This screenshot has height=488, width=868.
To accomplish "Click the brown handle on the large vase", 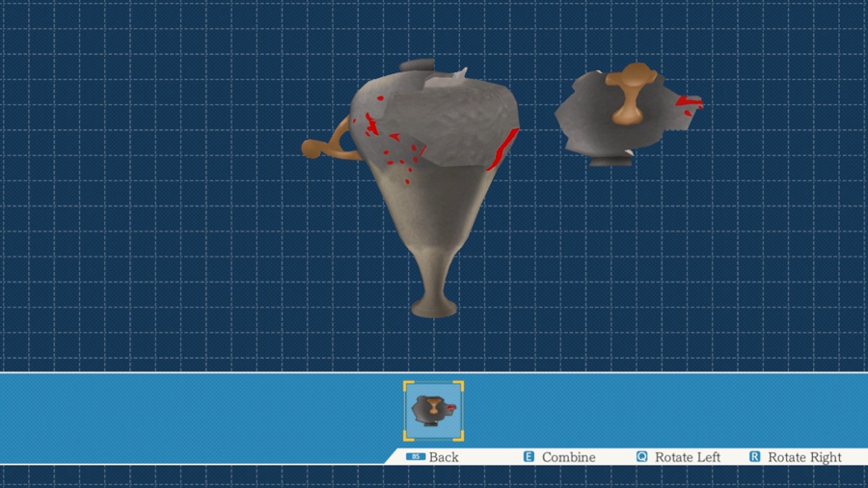I will point(329,140).
